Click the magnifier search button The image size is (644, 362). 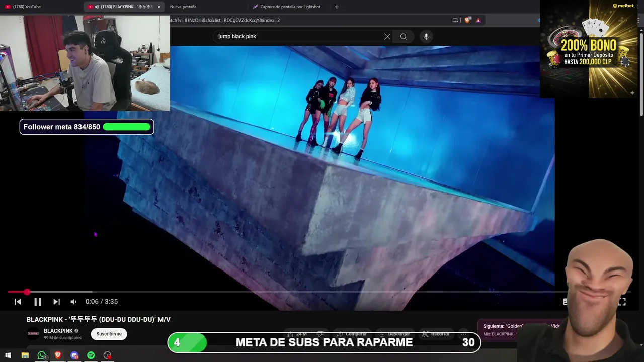pyautogui.click(x=404, y=36)
